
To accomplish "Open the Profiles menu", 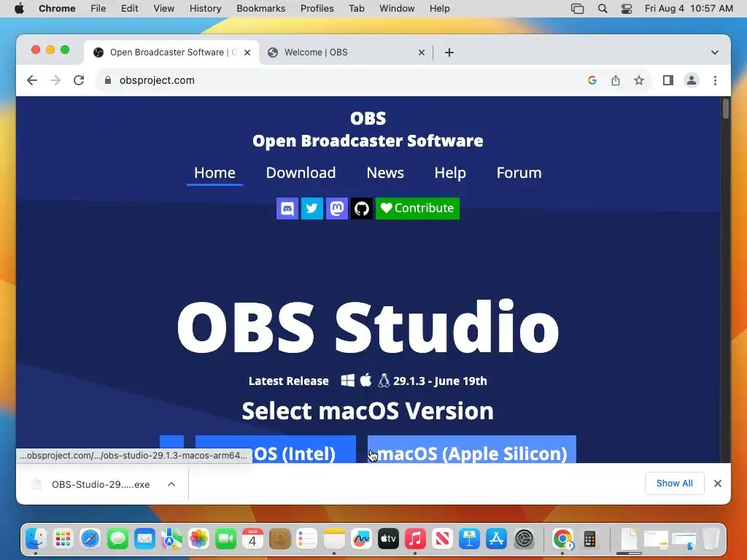I will pyautogui.click(x=317, y=9).
